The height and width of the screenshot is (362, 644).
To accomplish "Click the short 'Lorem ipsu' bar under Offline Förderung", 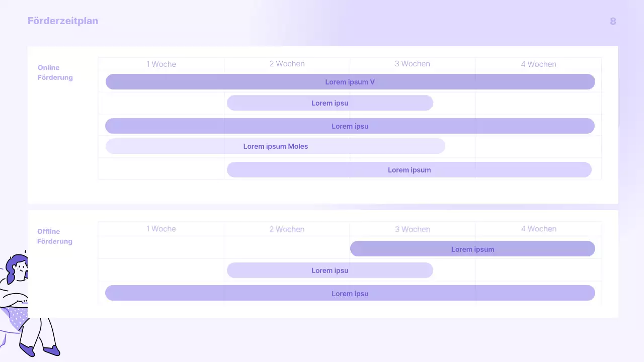I will (x=330, y=270).
